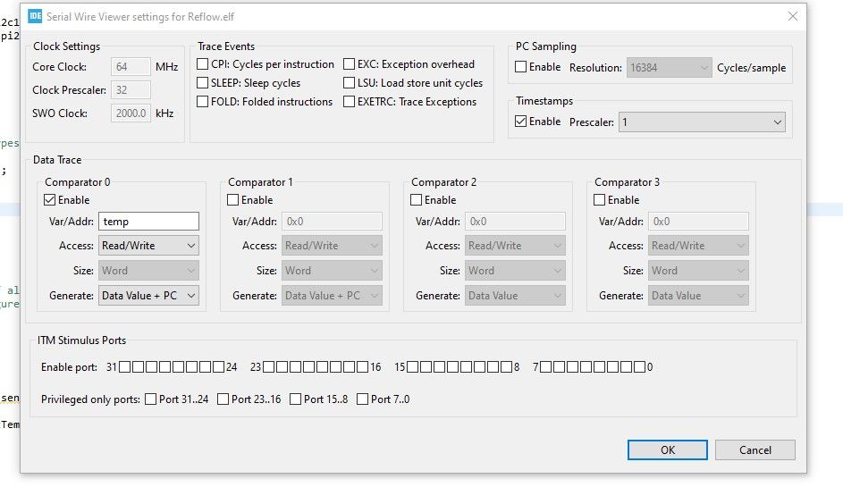Click Comparator 1 Var/Addr input field
The image size is (843, 504).
(x=333, y=222)
